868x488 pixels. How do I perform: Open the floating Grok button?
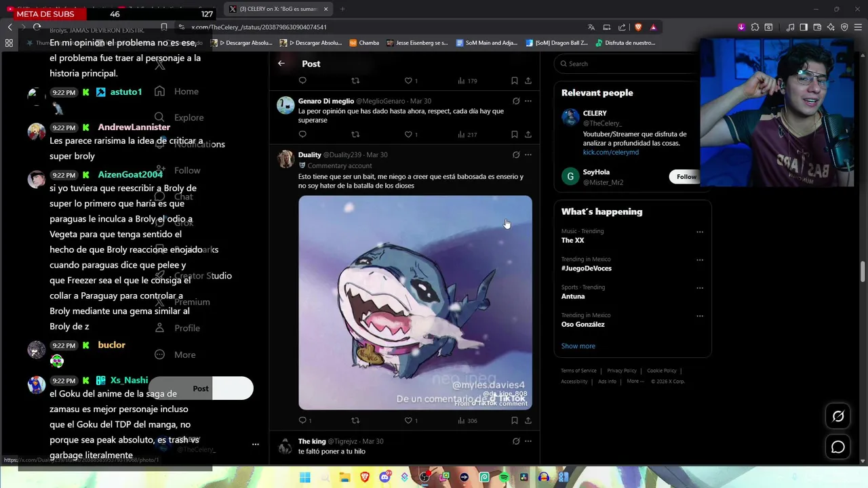[838, 417]
